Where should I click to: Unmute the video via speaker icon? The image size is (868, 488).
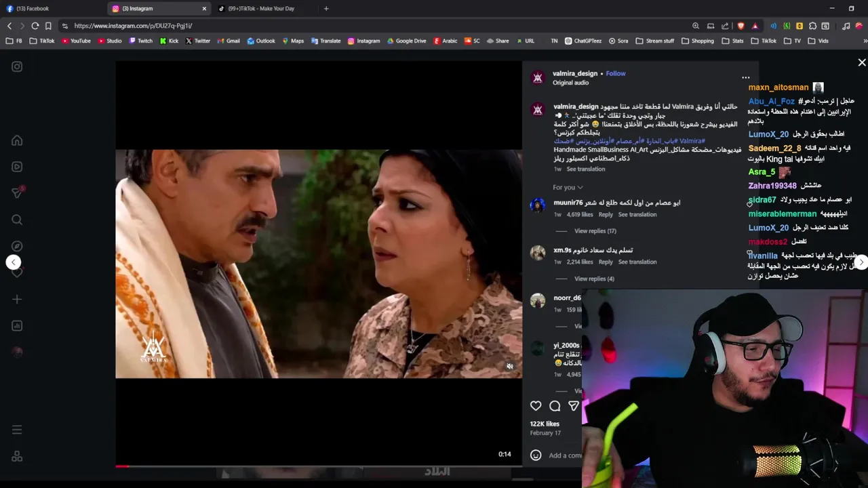click(510, 367)
